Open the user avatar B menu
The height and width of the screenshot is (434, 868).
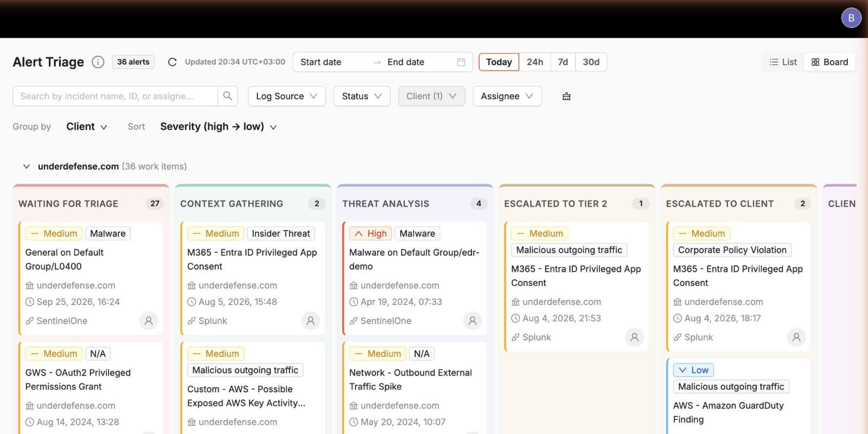tap(851, 18)
